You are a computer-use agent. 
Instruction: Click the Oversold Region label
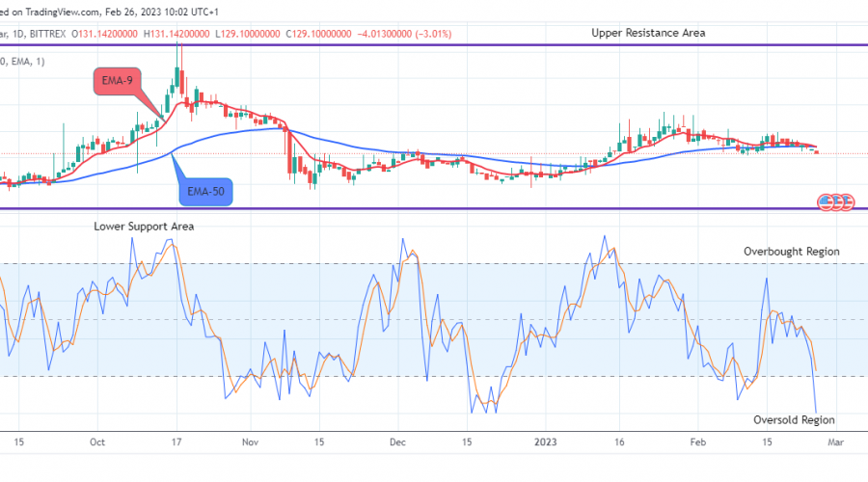[794, 420]
